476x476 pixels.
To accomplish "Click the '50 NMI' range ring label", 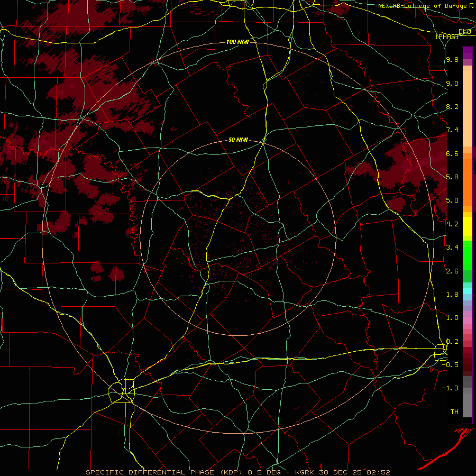I will point(239,140).
